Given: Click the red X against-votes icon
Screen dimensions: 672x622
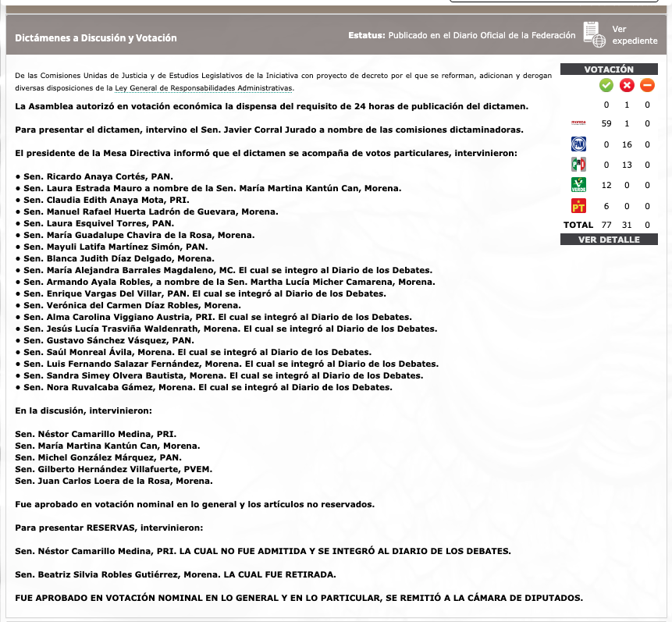Looking at the screenshot, I should click(x=627, y=85).
